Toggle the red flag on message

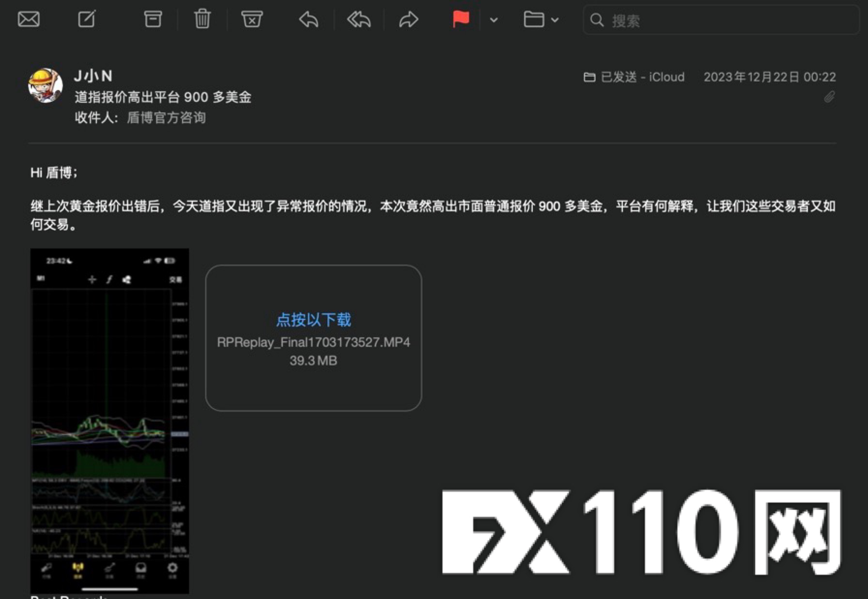[x=460, y=19]
